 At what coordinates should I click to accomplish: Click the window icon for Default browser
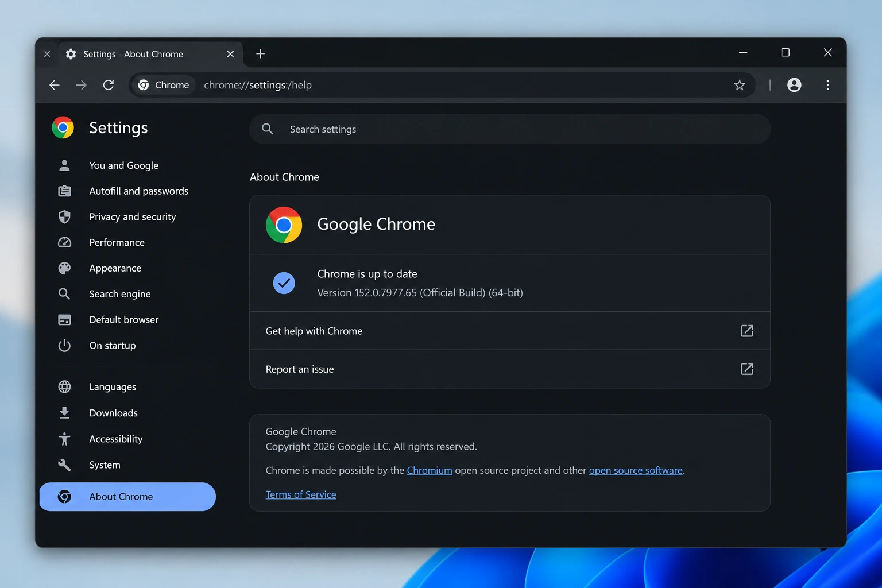[64, 320]
